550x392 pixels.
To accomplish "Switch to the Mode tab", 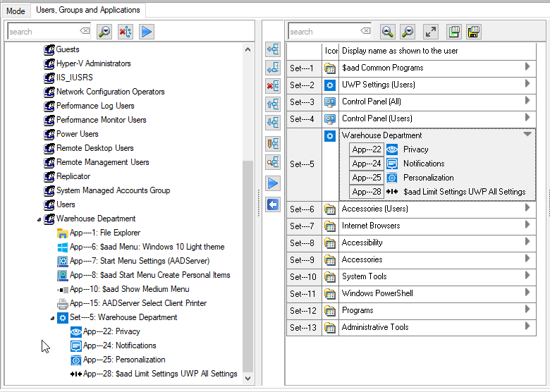I will pyautogui.click(x=16, y=11).
